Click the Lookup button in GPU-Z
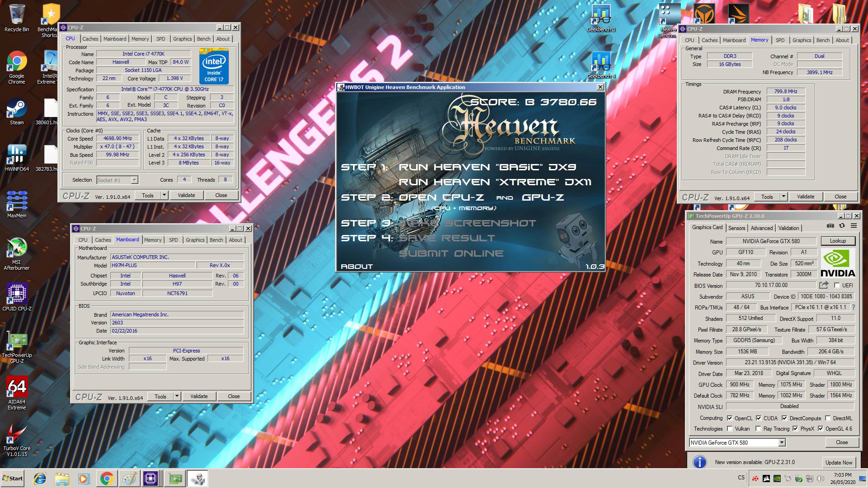868x488 pixels. coord(838,241)
